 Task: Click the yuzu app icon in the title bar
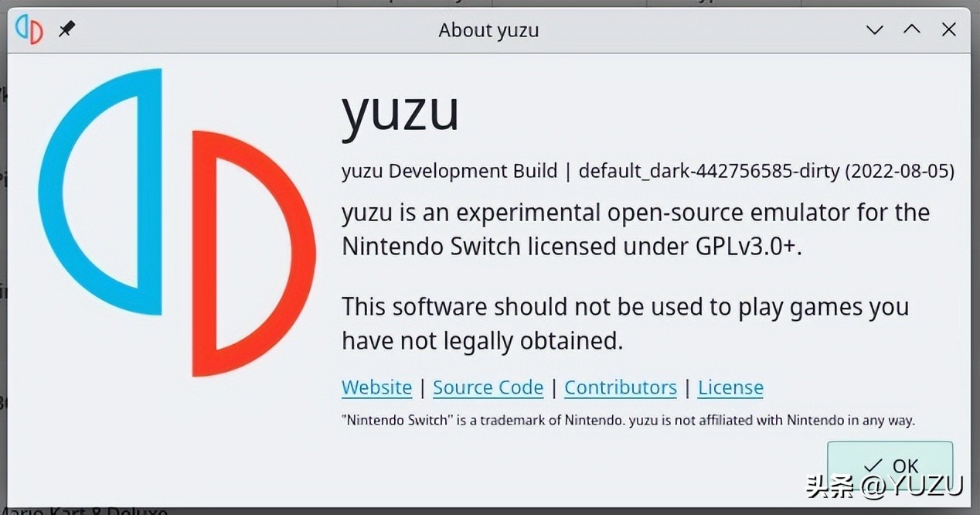click(x=29, y=29)
